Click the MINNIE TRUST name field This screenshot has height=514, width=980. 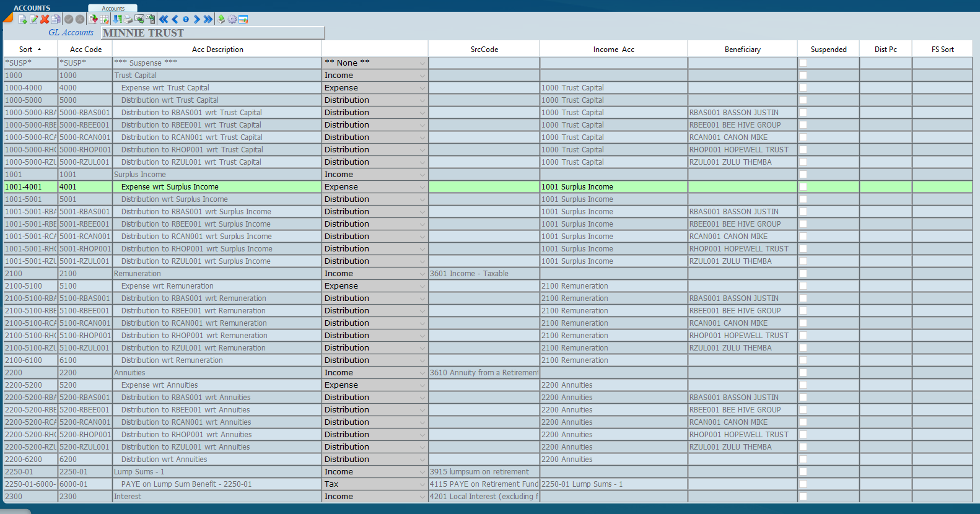tap(212, 33)
